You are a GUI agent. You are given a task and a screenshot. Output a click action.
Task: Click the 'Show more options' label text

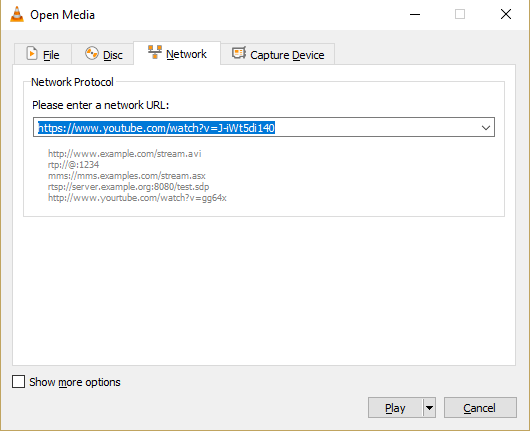(x=75, y=382)
